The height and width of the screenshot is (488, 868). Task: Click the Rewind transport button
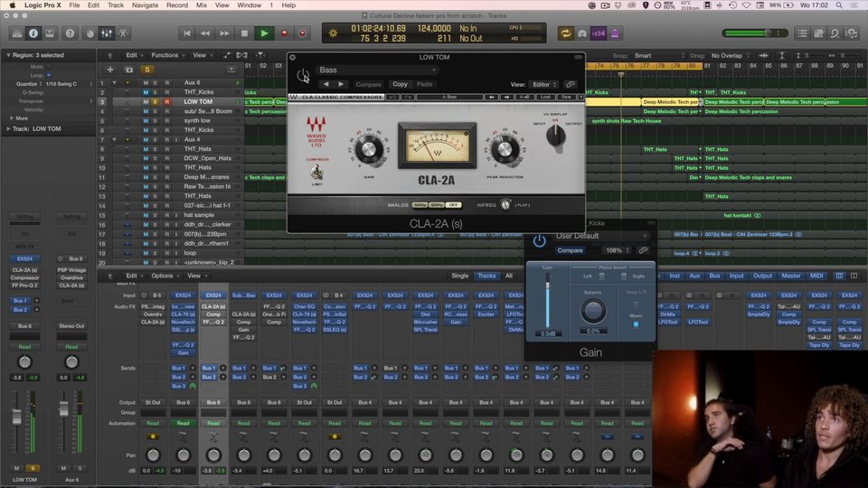tap(205, 33)
